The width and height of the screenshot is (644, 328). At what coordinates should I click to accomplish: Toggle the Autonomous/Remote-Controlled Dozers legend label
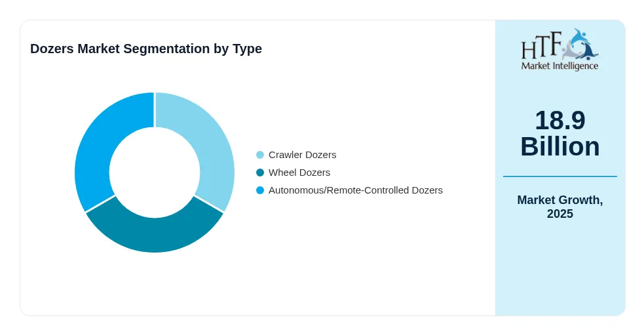click(x=356, y=190)
